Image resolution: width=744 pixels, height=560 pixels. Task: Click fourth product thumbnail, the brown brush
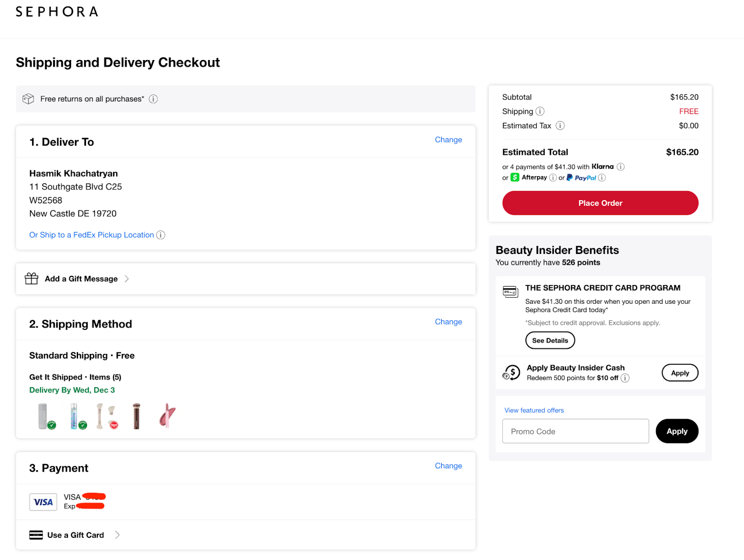click(x=136, y=416)
